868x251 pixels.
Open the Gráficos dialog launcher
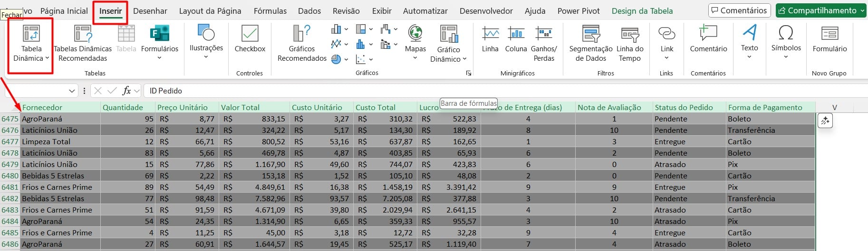click(469, 73)
